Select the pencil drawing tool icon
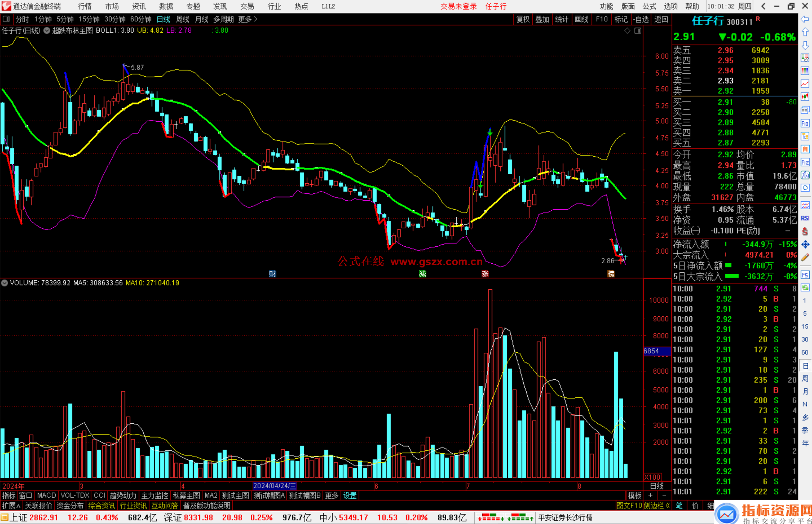The height and width of the screenshot is (524, 812). 805,257
